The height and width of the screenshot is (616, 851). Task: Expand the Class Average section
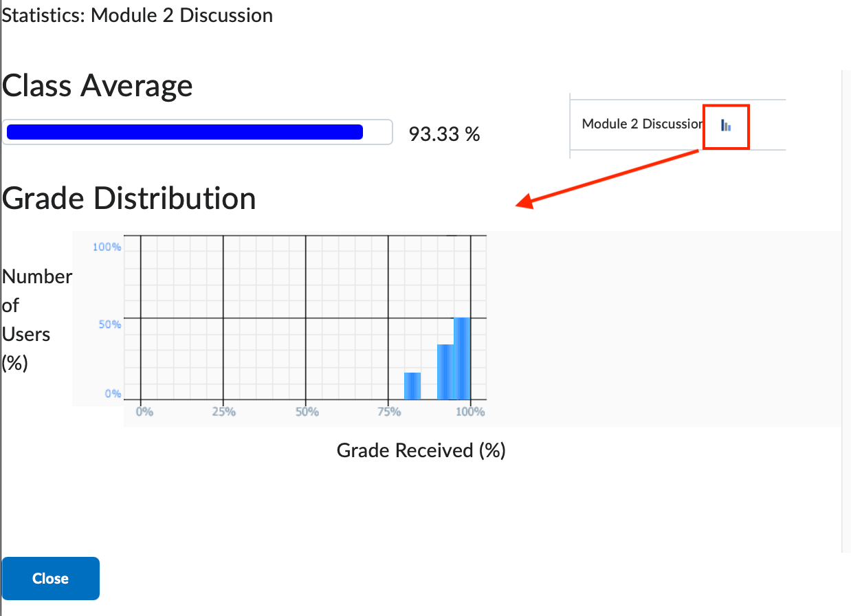coord(96,85)
